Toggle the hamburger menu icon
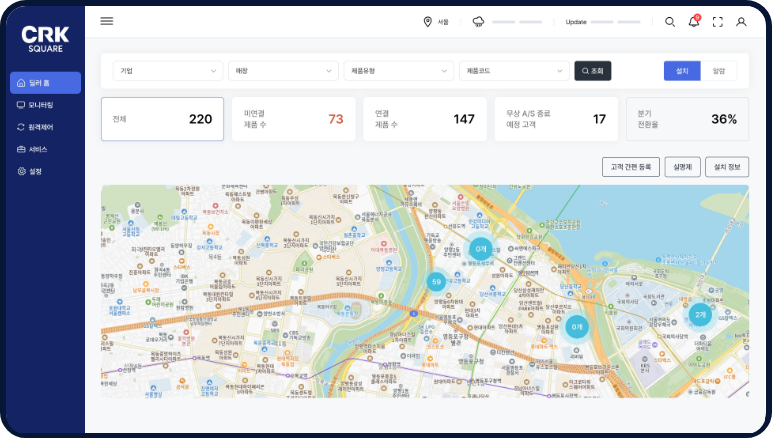 pos(107,21)
